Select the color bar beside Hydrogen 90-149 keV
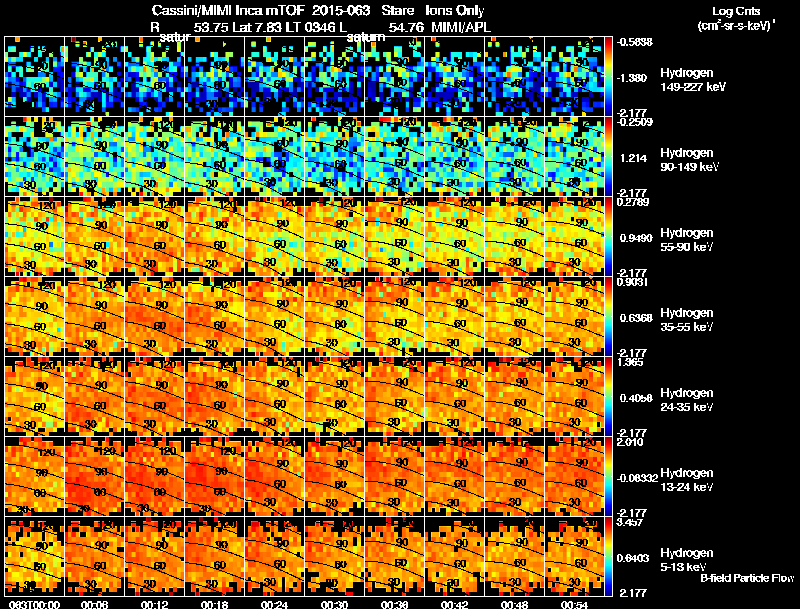The image size is (800, 609). [608, 156]
